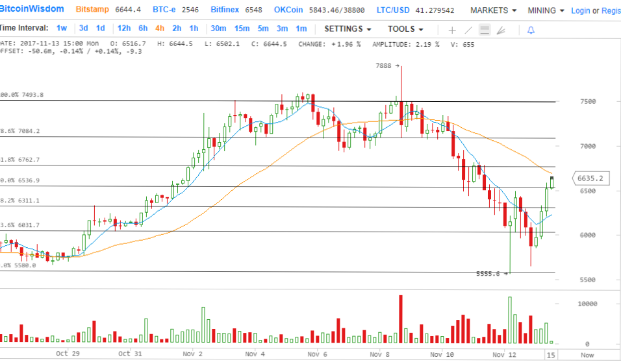The height and width of the screenshot is (364, 621).
Task: Select the 4h time interval
Action: 159,29
